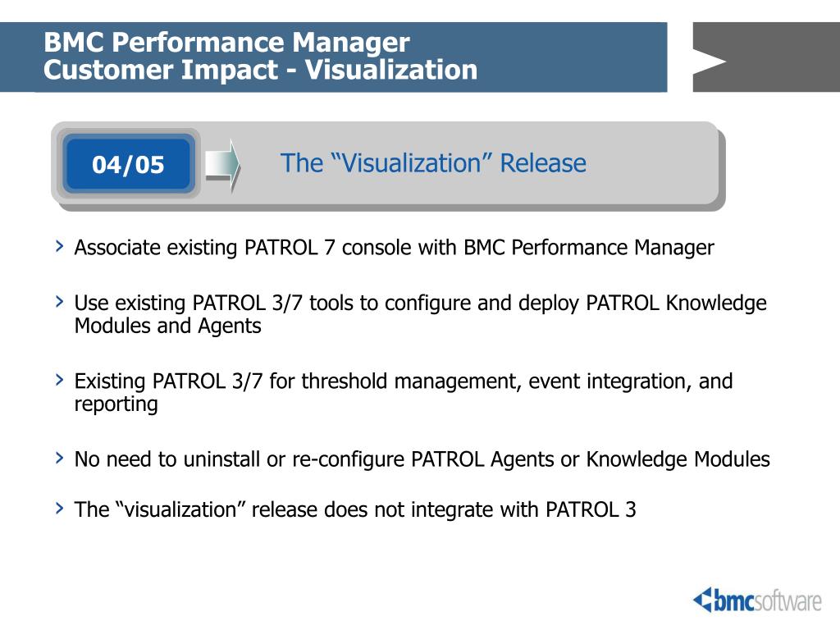
Task: Click the blue 04/05 date badge
Action: point(127,164)
